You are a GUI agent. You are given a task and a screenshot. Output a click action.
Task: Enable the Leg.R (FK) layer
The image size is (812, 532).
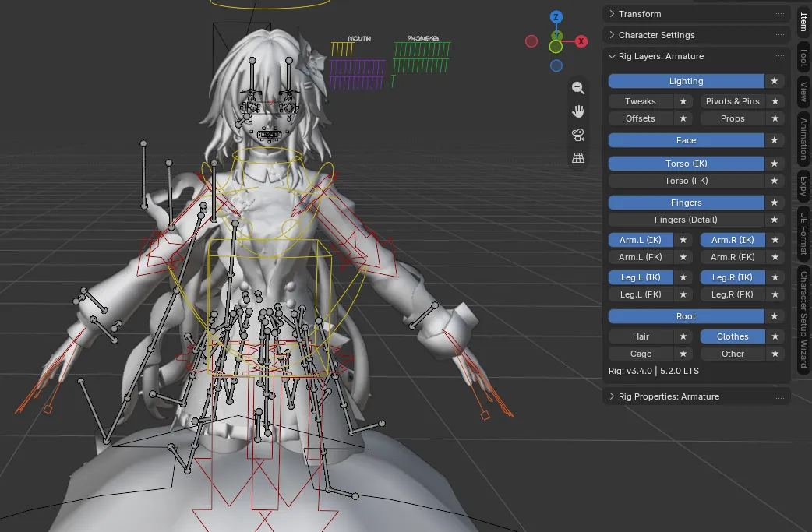click(733, 294)
